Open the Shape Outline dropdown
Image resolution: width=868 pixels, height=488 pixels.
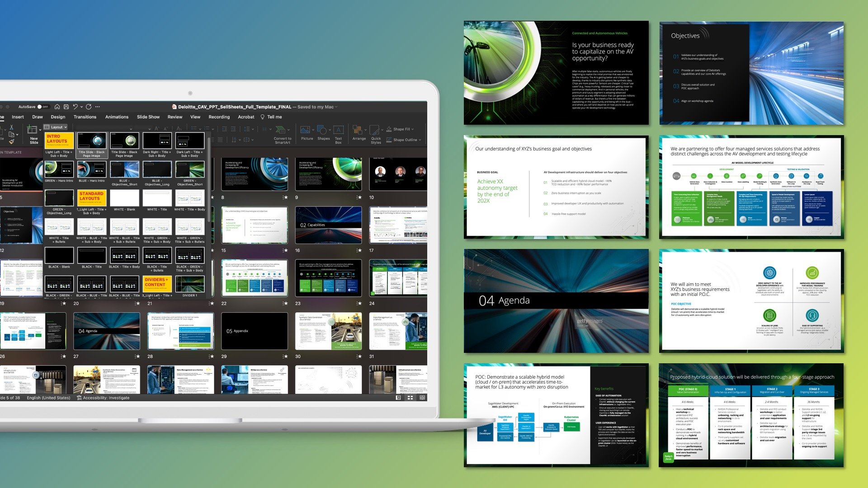pos(403,140)
